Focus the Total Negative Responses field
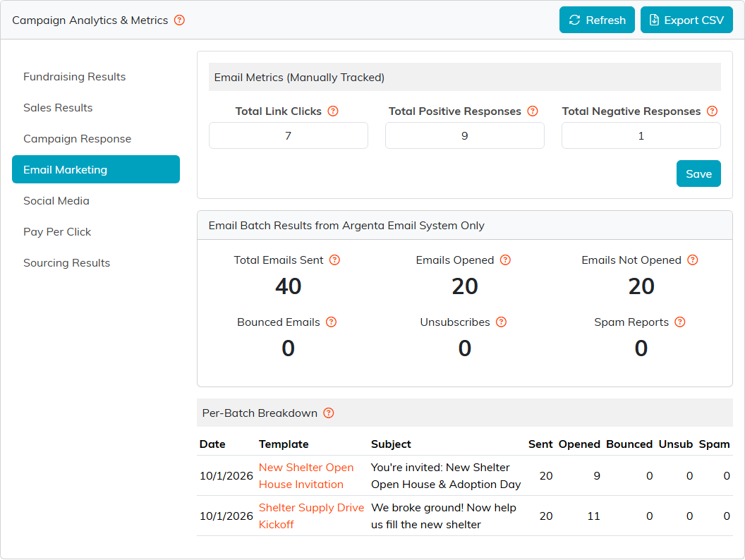 tap(641, 136)
